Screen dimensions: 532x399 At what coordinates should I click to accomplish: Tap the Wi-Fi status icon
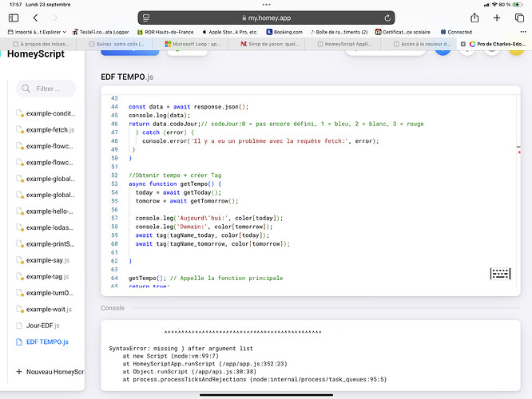(494, 5)
